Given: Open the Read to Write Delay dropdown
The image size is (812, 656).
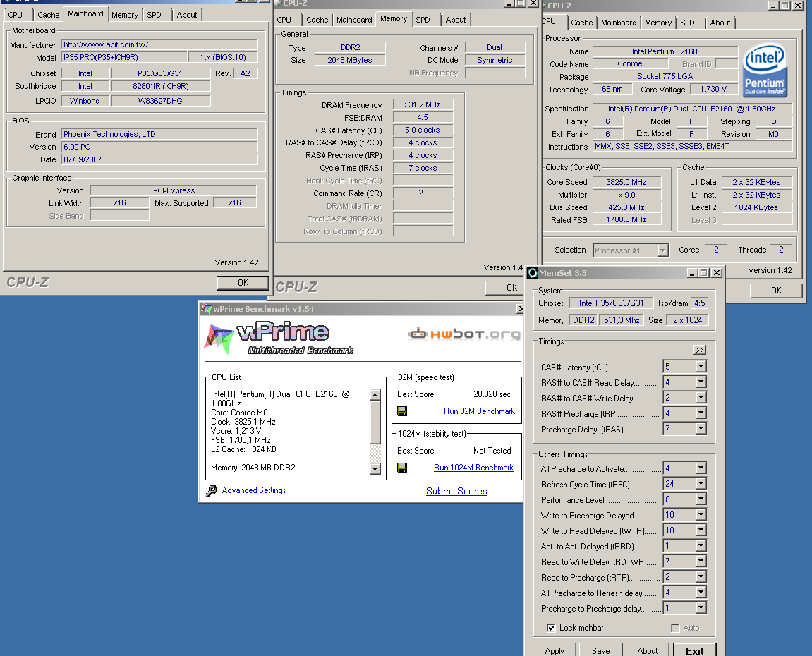Looking at the screenshot, I should pyautogui.click(x=701, y=561).
